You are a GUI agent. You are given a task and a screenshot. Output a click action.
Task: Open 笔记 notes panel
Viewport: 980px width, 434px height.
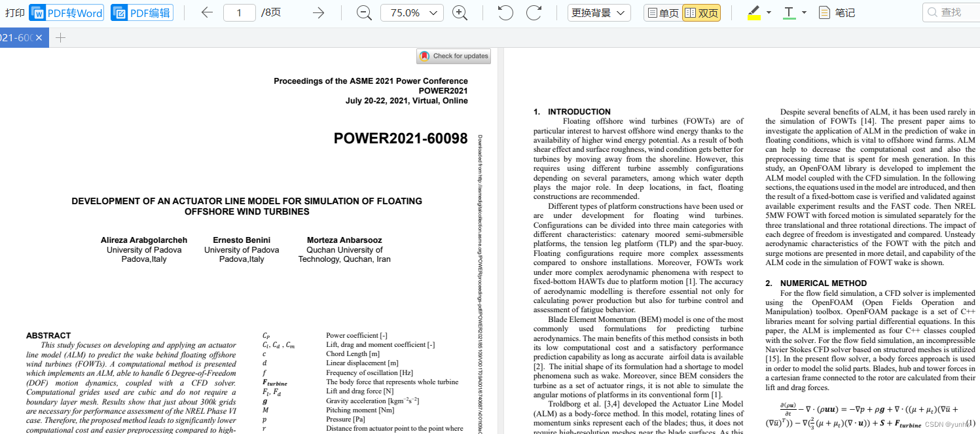point(837,12)
